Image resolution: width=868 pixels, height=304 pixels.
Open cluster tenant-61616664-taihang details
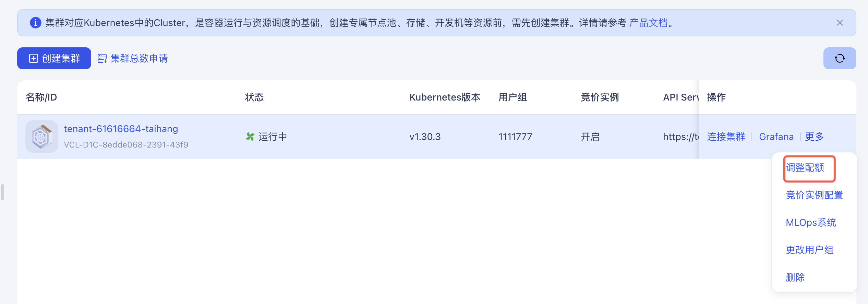coord(121,129)
